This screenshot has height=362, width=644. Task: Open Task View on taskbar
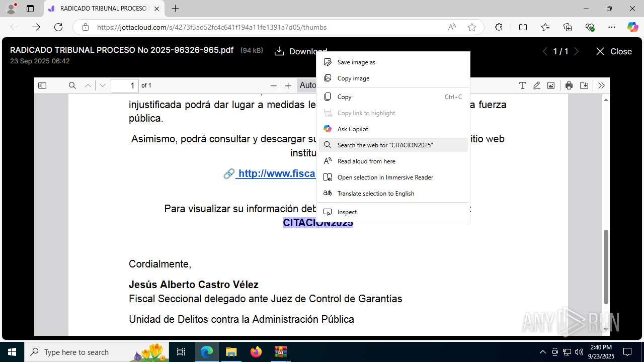click(x=182, y=352)
